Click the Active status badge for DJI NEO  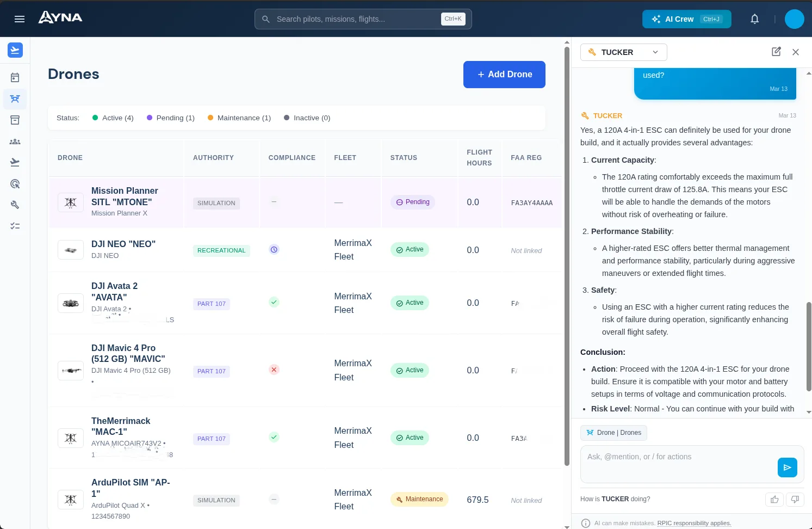(x=410, y=250)
